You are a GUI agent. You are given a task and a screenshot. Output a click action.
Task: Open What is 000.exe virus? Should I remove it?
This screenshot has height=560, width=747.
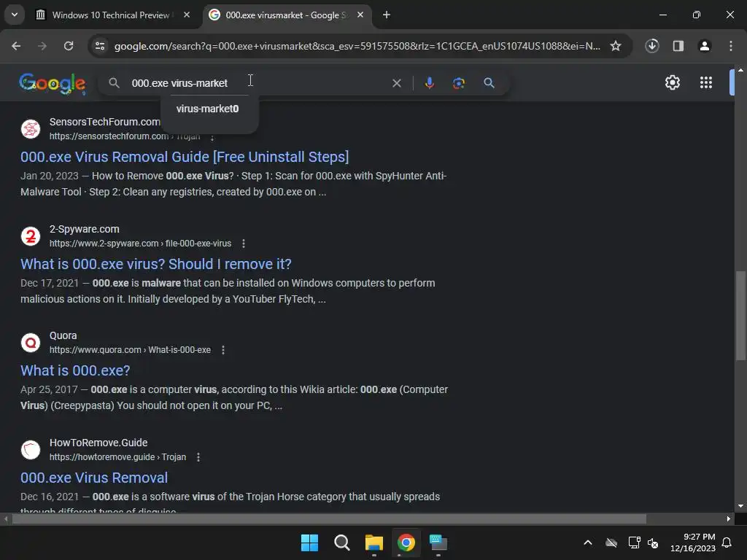(x=156, y=264)
